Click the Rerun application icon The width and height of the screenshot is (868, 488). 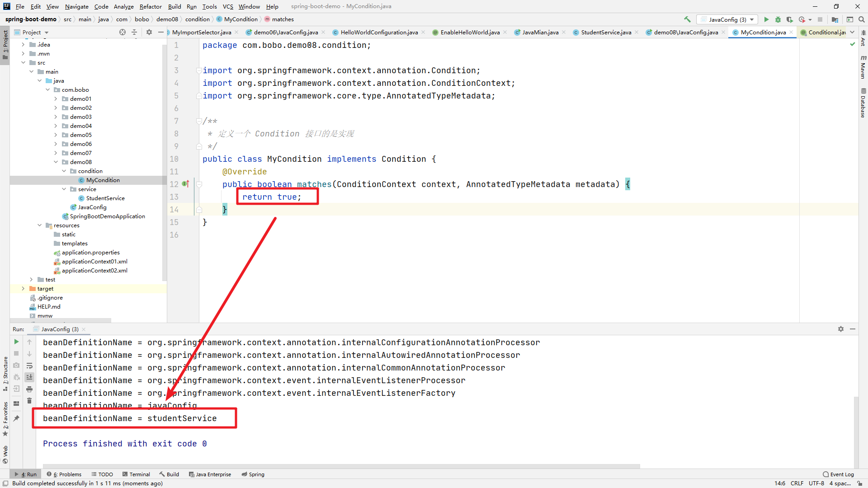(x=16, y=342)
